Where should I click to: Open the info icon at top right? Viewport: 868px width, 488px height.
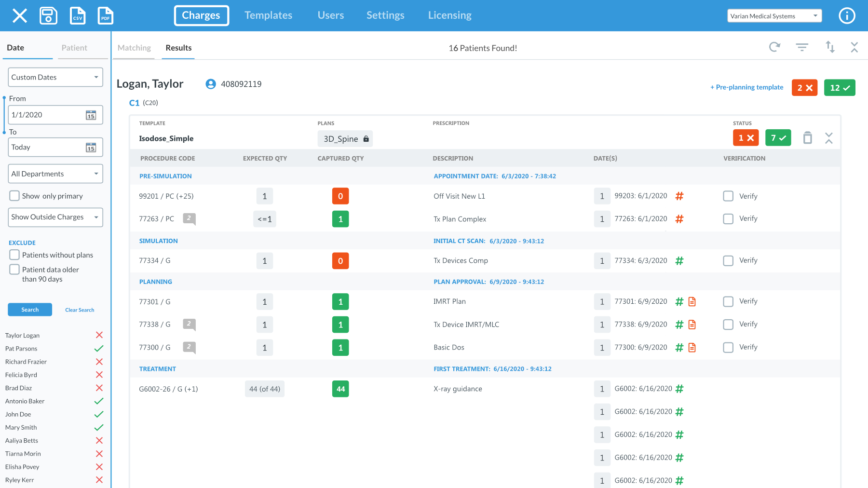[x=847, y=15]
